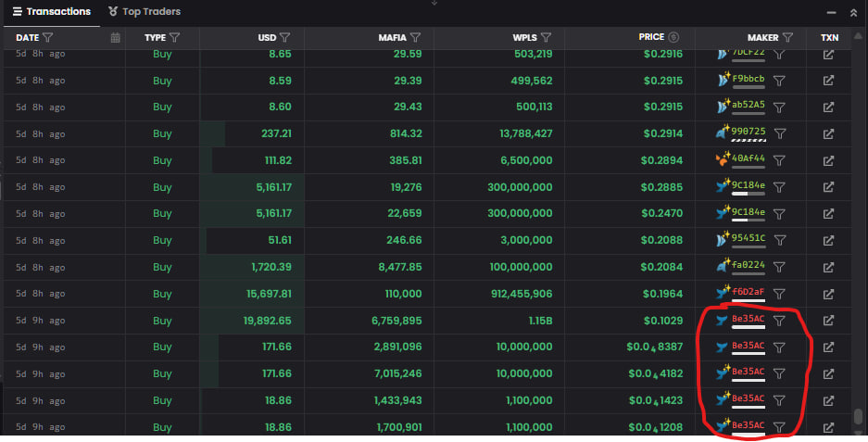Viewport: 868px width, 442px height.
Task: Collapse the panel using the double-chevron
Action: [x=853, y=13]
